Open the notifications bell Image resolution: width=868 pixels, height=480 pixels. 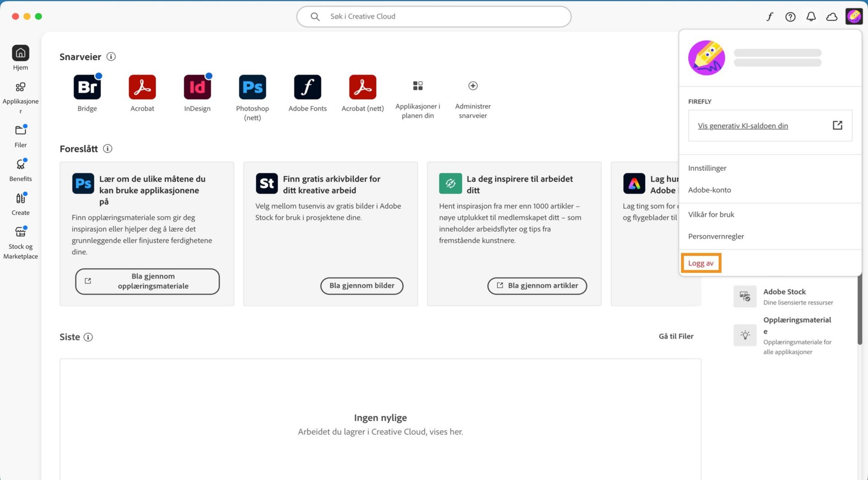coord(811,16)
